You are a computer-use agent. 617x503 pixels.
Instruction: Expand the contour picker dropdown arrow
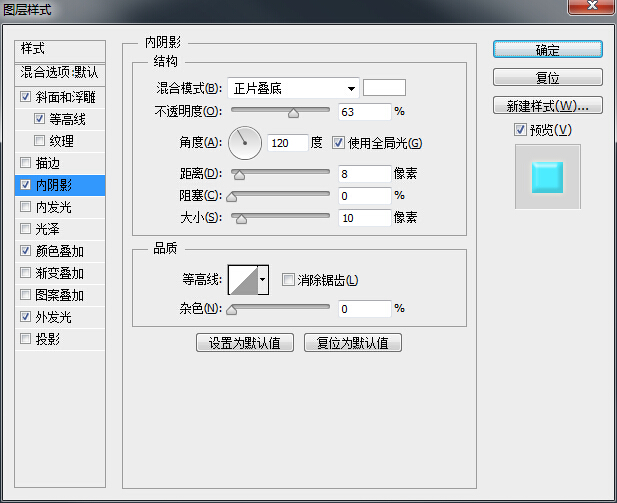tap(263, 281)
